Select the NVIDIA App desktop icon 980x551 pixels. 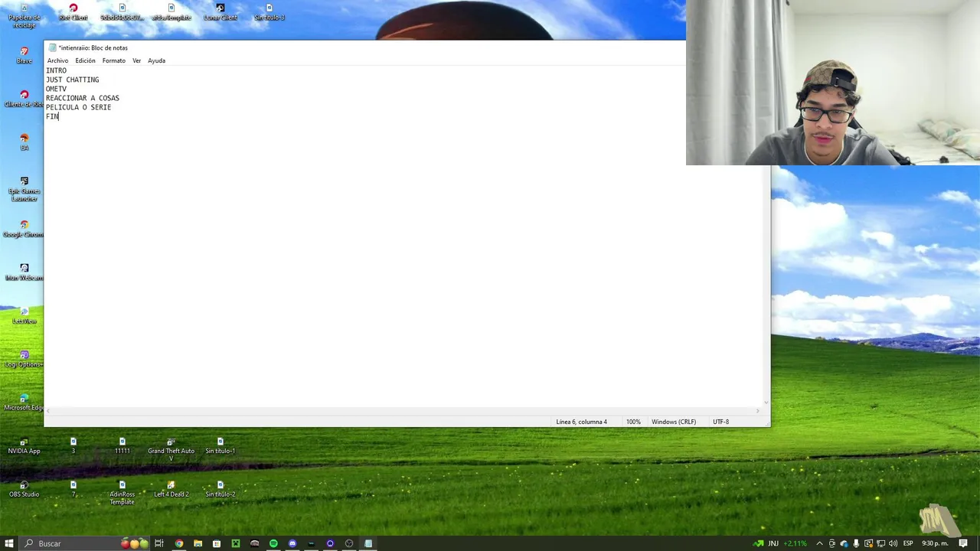[x=24, y=446]
